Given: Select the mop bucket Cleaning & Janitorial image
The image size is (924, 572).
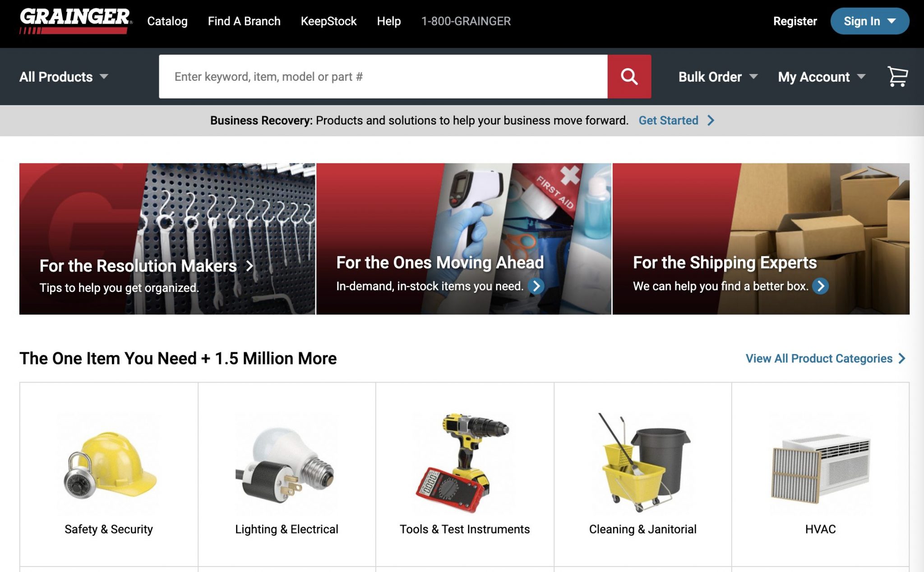Looking at the screenshot, I should coord(644,462).
